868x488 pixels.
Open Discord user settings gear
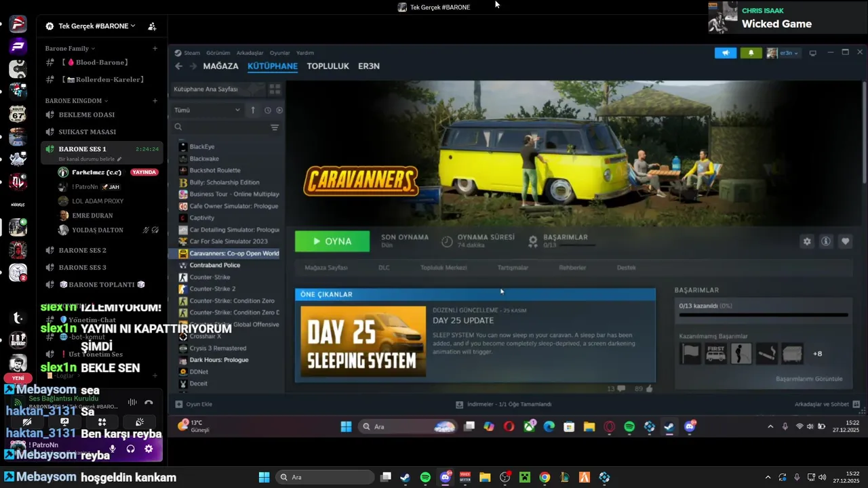(149, 449)
